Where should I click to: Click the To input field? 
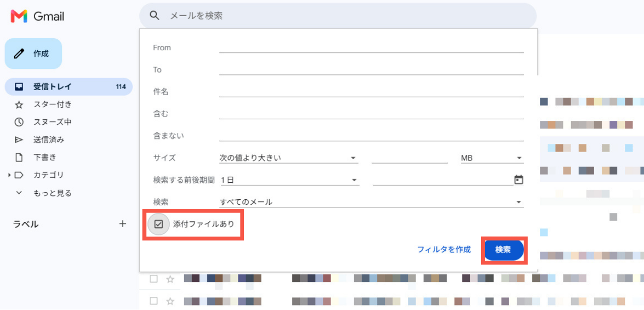[x=371, y=69]
